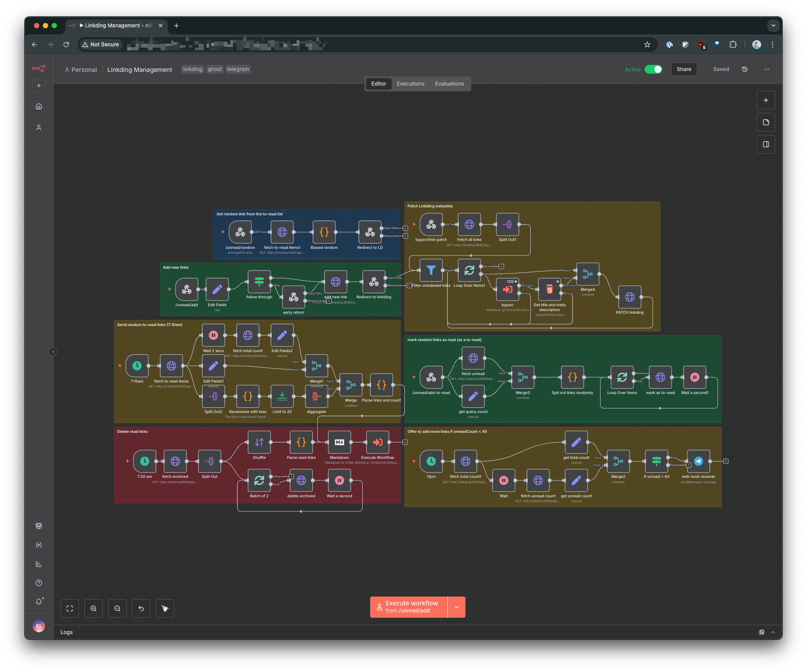
Task: Fit workflow to view icon
Action: [70, 608]
